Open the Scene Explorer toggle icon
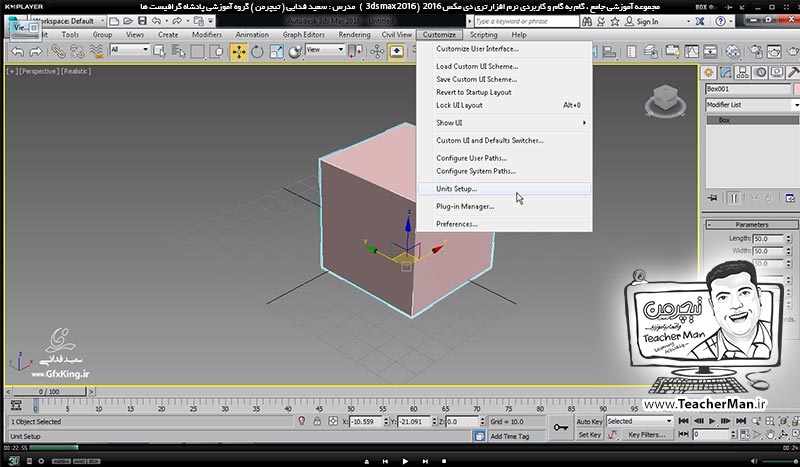Image resolution: width=800 pixels, height=467 pixels. [x=631, y=52]
